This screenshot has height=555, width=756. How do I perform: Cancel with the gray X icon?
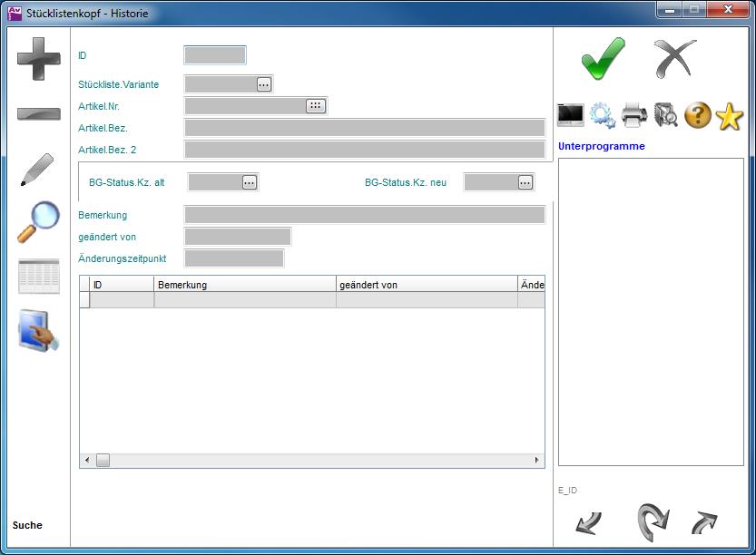[x=675, y=59]
